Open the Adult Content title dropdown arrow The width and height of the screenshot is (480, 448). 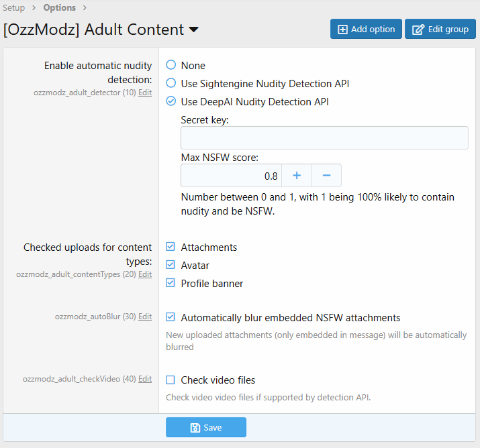[x=193, y=30]
